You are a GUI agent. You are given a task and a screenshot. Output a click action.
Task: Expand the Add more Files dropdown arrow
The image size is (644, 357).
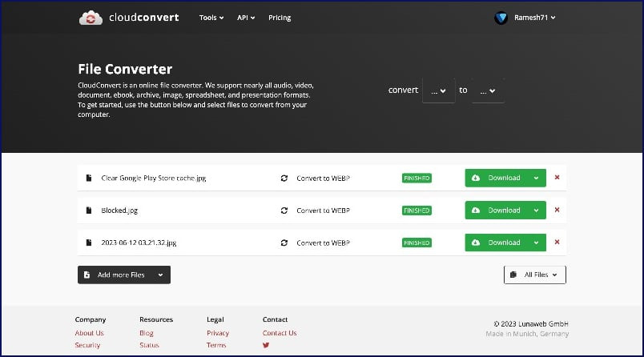tap(160, 275)
